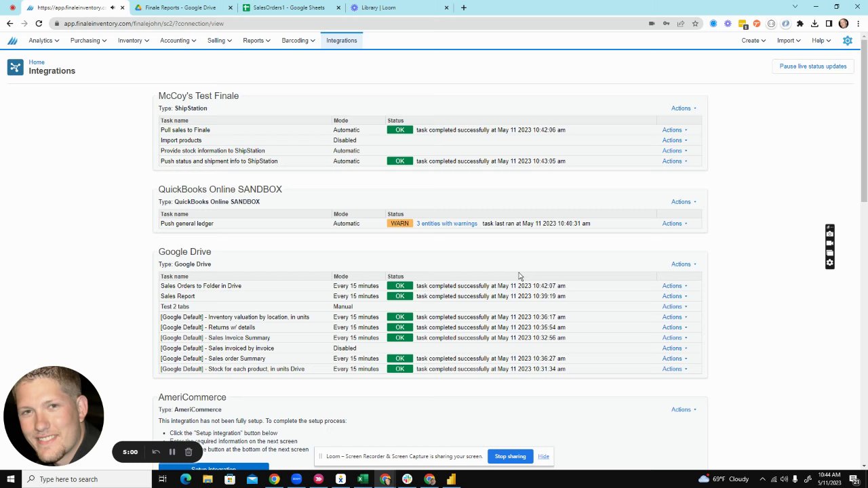Click Stop sharing button
The height and width of the screenshot is (488, 868).
click(510, 457)
